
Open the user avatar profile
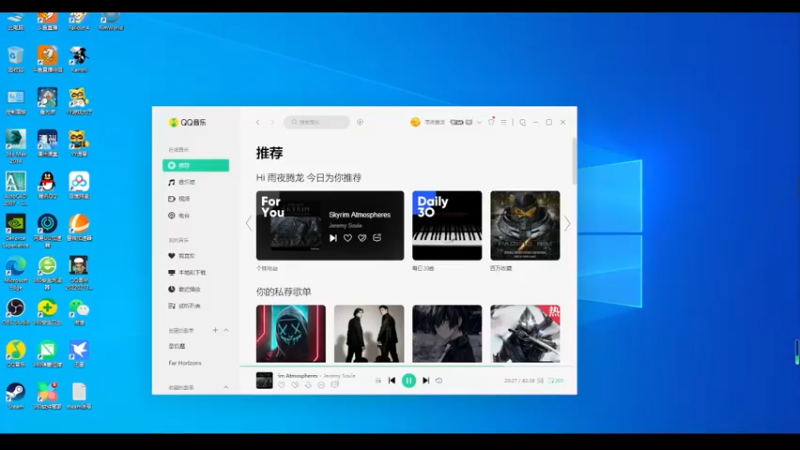[415, 122]
